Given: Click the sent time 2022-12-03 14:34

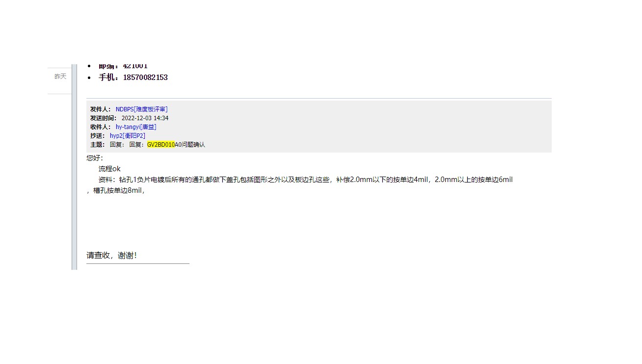Looking at the screenshot, I should (145, 118).
